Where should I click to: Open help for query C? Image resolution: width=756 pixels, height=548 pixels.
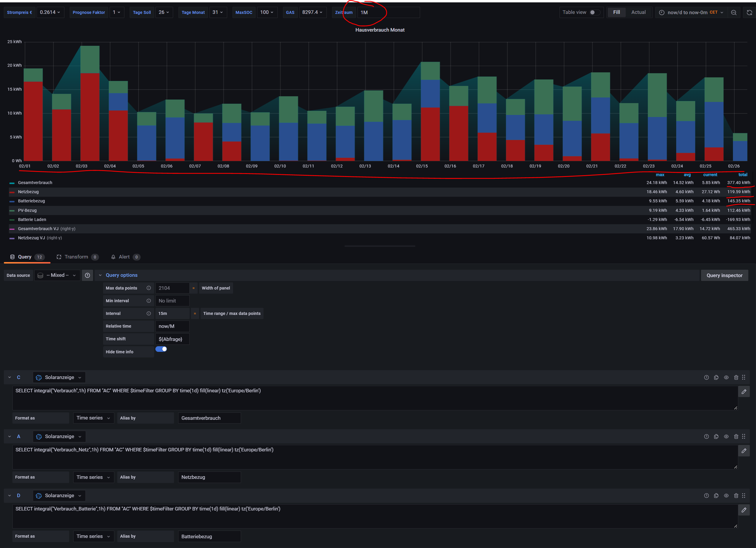[x=706, y=377]
